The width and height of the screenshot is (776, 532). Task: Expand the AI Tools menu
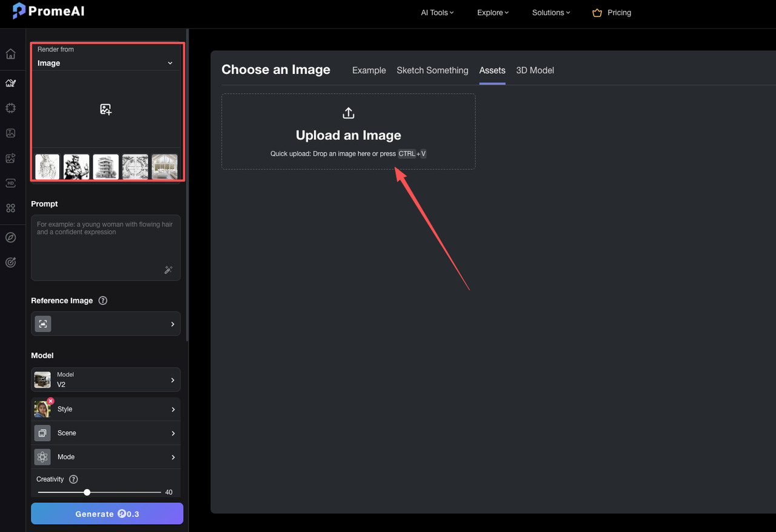pyautogui.click(x=437, y=13)
